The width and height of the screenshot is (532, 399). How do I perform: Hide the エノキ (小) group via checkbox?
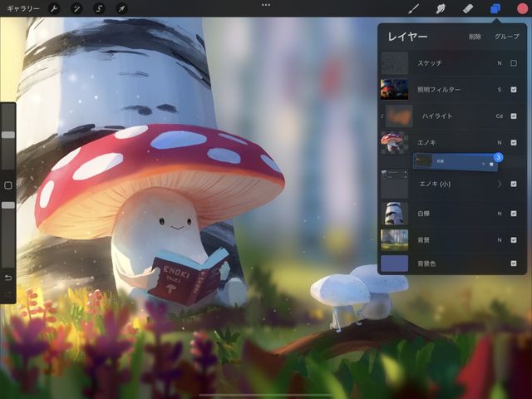[x=514, y=184]
